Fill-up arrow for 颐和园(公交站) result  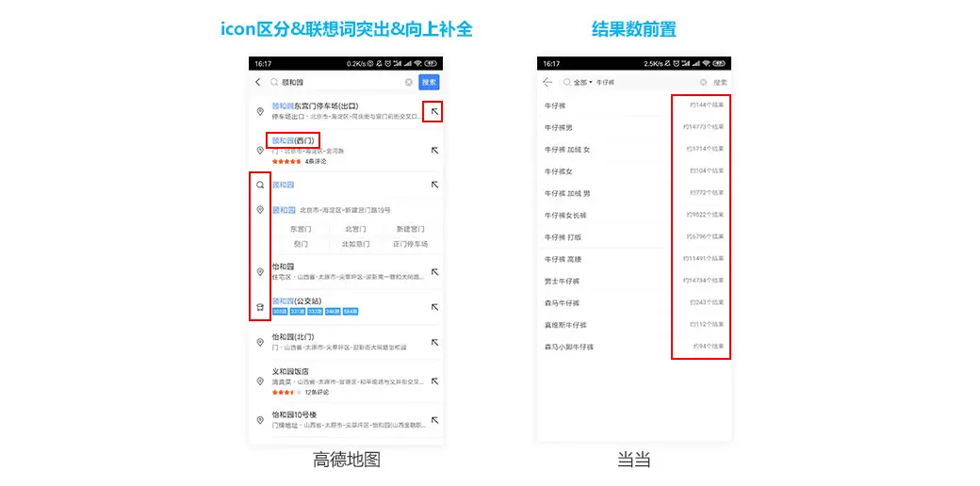(x=435, y=307)
